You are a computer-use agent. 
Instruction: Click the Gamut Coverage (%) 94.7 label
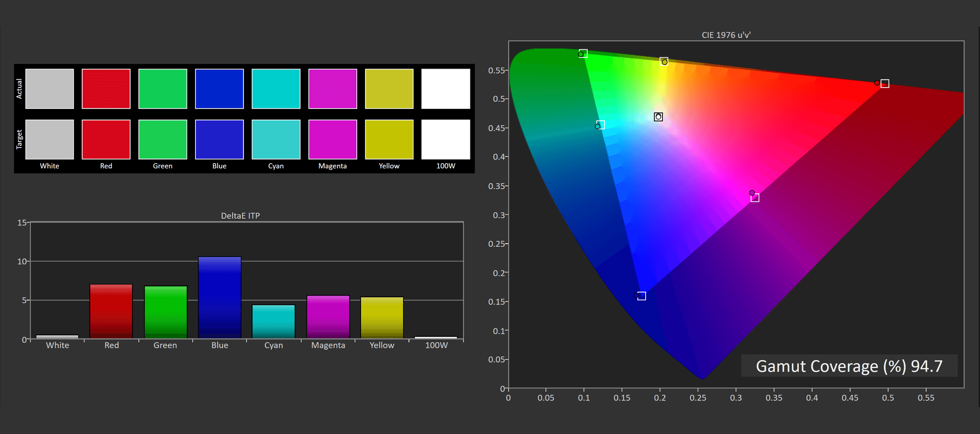click(849, 366)
